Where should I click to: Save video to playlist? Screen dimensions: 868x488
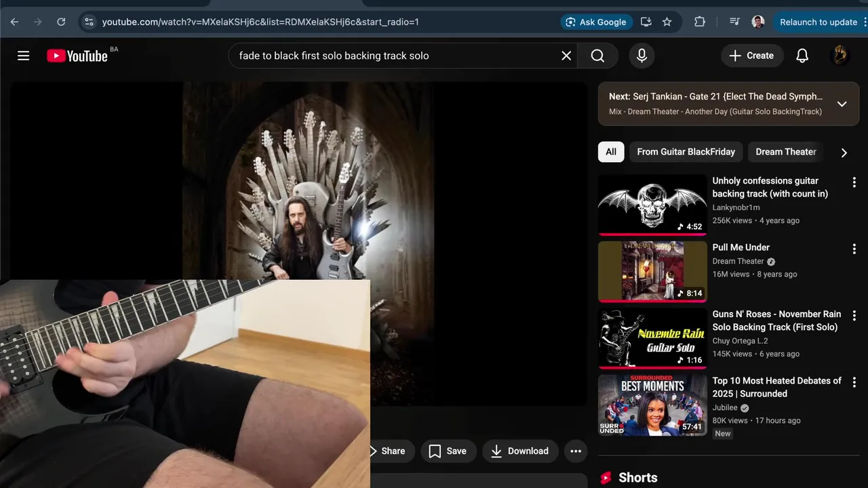click(448, 451)
